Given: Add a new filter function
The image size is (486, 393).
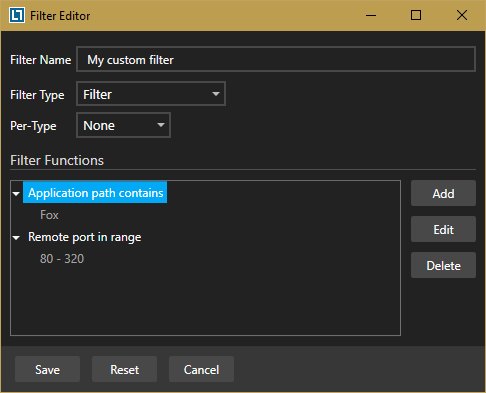Looking at the screenshot, I should [x=443, y=193].
